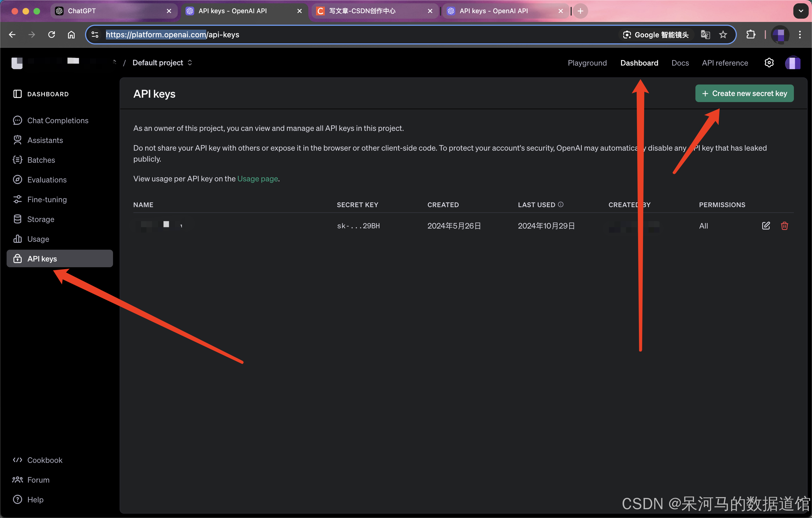Open the Usage page link
The height and width of the screenshot is (518, 812).
258,179
